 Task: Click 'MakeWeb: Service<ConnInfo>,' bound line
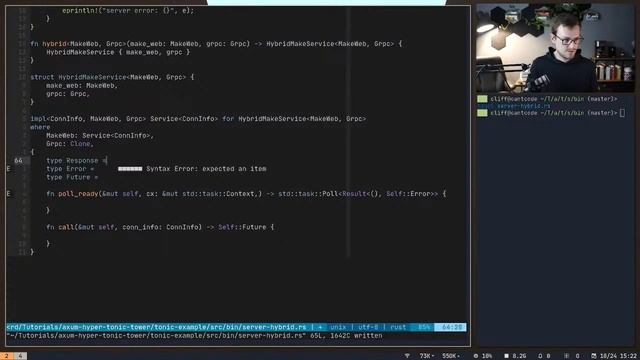pyautogui.click(x=100, y=136)
